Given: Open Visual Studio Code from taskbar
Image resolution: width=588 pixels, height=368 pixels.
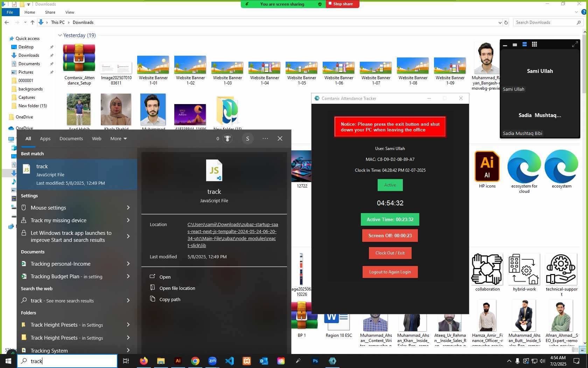Looking at the screenshot, I should 230,361.
